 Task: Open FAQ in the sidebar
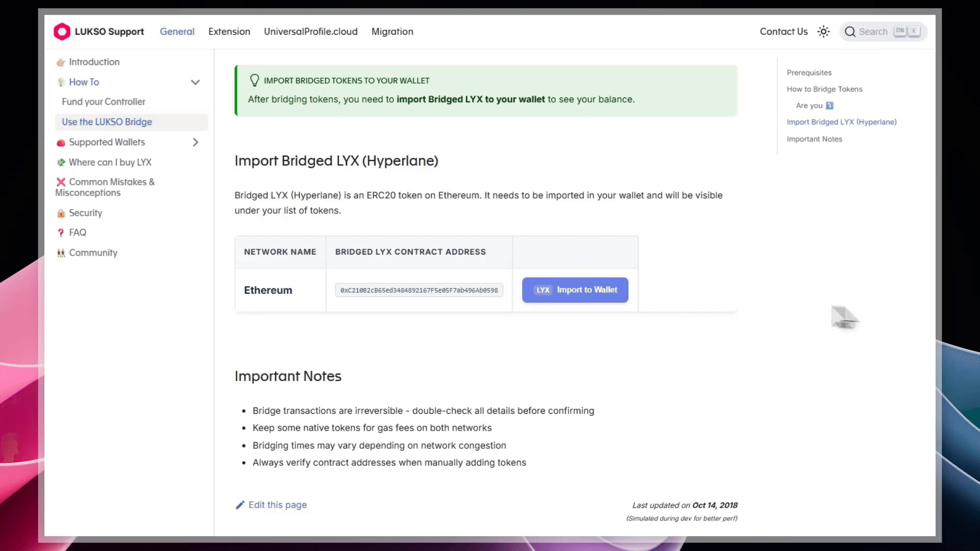tap(78, 233)
